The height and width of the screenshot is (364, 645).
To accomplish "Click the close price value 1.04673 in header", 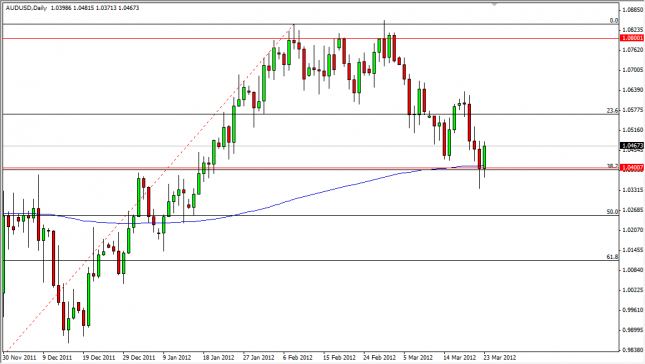I will [x=128, y=8].
